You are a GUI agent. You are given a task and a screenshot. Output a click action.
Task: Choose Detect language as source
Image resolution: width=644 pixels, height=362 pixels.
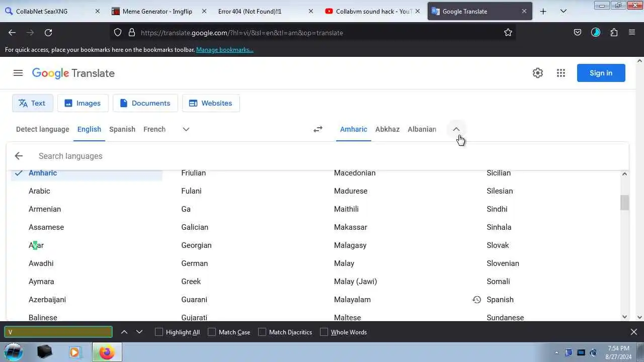click(x=43, y=129)
